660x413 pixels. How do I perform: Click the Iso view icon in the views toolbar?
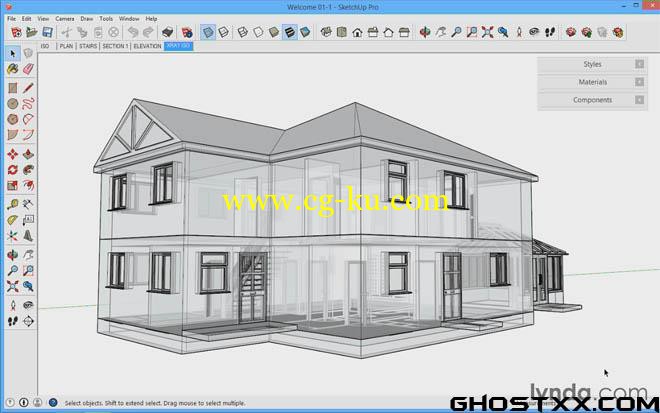[326, 32]
